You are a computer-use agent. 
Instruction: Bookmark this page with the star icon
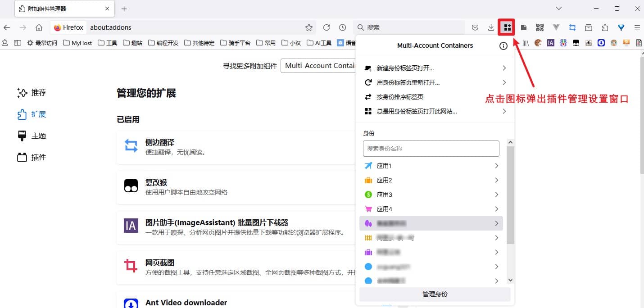tap(309, 27)
